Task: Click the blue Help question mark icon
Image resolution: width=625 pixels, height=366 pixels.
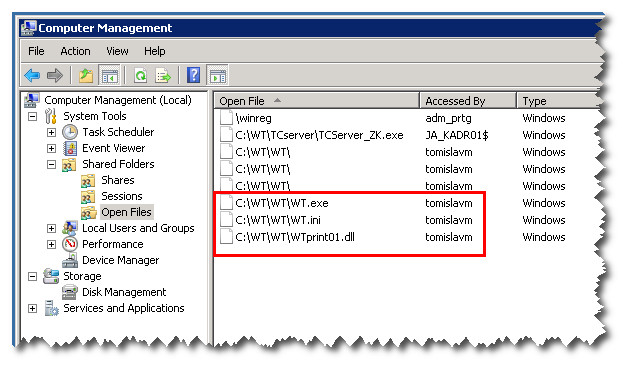Action: [x=193, y=75]
